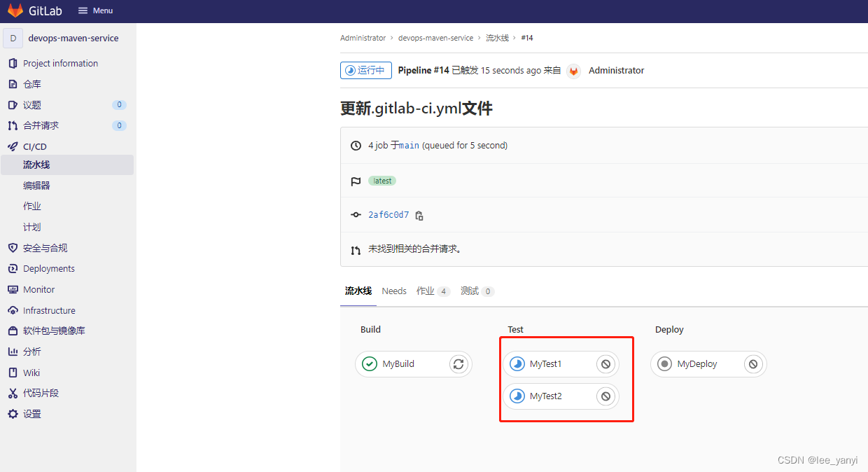Cancel the MyDeploy job

(x=753, y=363)
